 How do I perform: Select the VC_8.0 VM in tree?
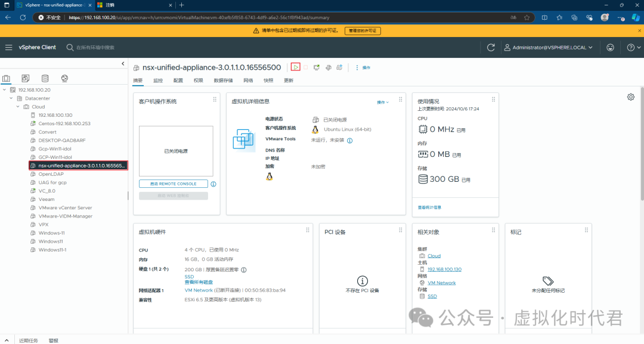47,191
